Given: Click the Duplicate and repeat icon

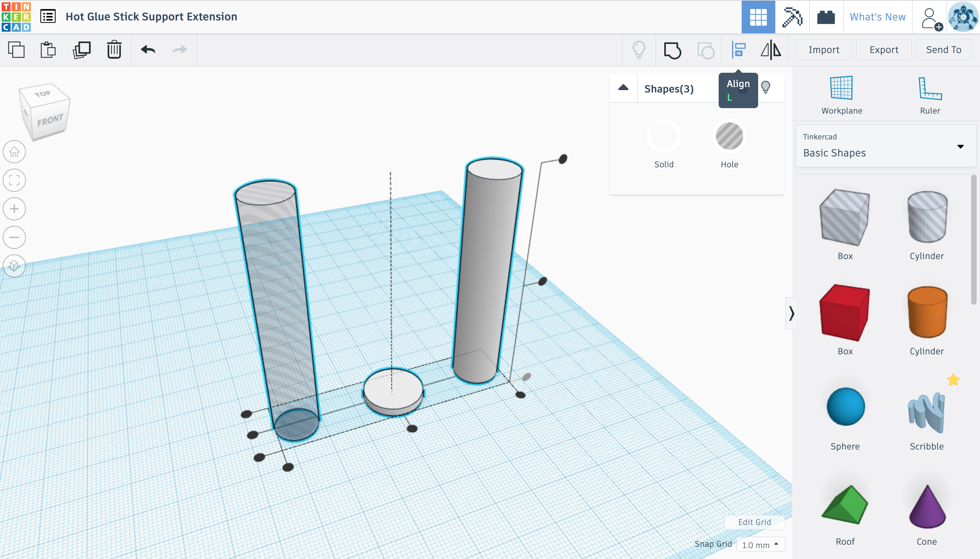Looking at the screenshot, I should [81, 50].
